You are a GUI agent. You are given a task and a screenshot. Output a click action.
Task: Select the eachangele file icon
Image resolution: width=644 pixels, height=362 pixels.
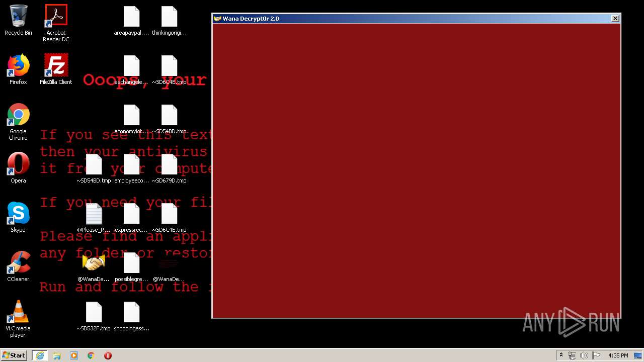click(131, 69)
